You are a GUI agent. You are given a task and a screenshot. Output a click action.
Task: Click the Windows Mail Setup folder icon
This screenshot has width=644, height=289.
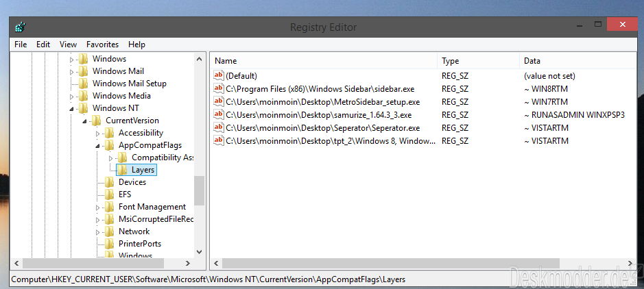click(x=84, y=84)
